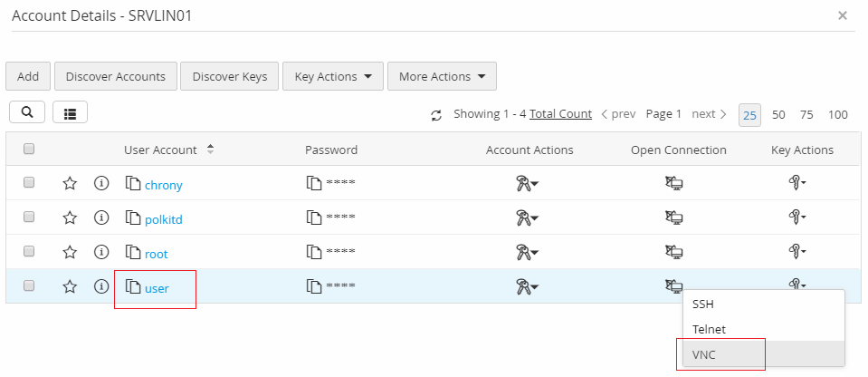Star the chrony account as favorite
This screenshot has height=377, width=868.
coord(70,184)
